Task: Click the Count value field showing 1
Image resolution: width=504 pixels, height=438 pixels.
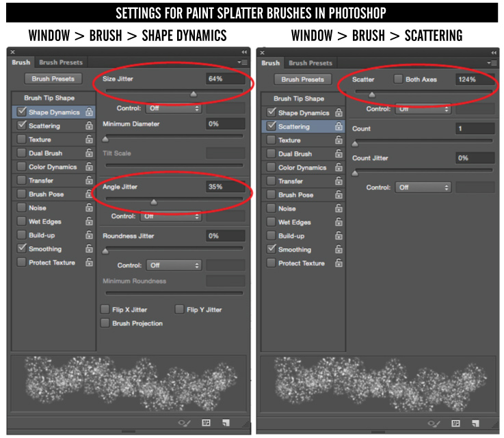Action: point(475,128)
